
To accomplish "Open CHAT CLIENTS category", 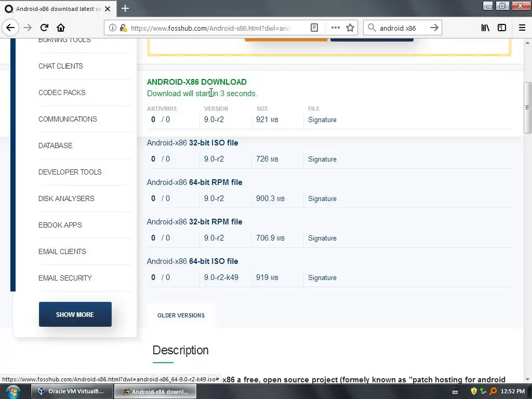I will click(61, 66).
